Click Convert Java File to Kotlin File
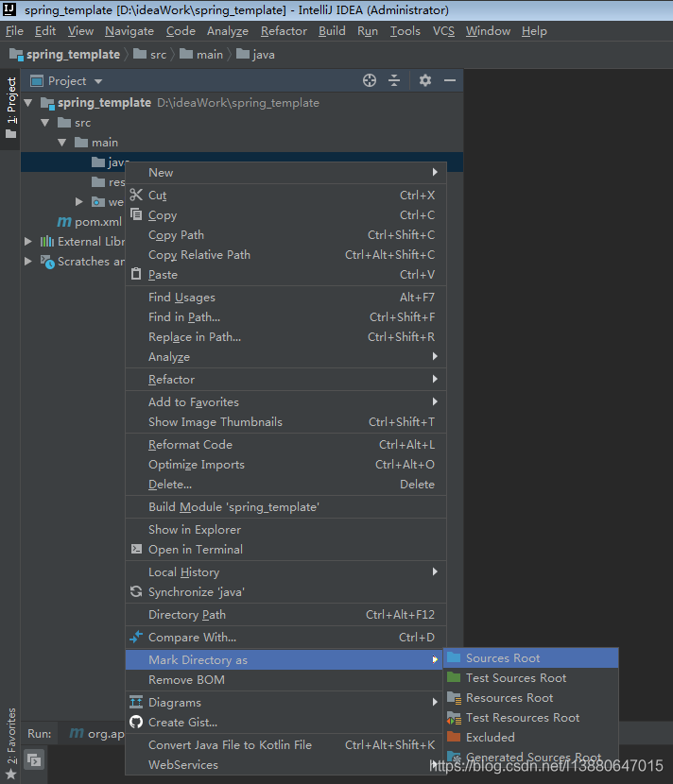Image resolution: width=673 pixels, height=784 pixels. (x=285, y=744)
